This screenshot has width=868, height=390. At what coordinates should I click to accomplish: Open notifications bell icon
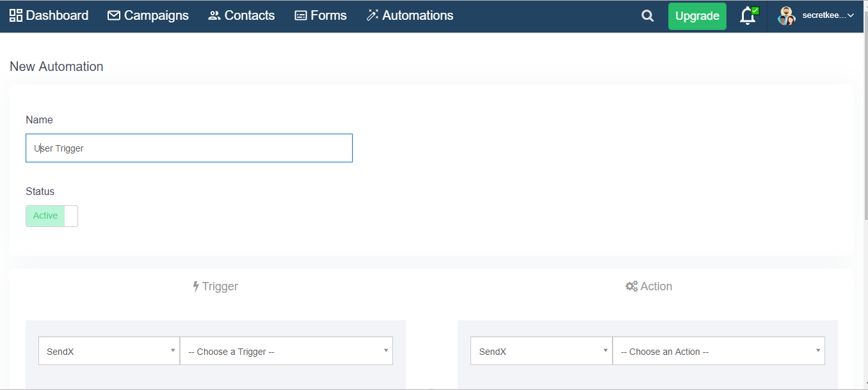(x=748, y=16)
